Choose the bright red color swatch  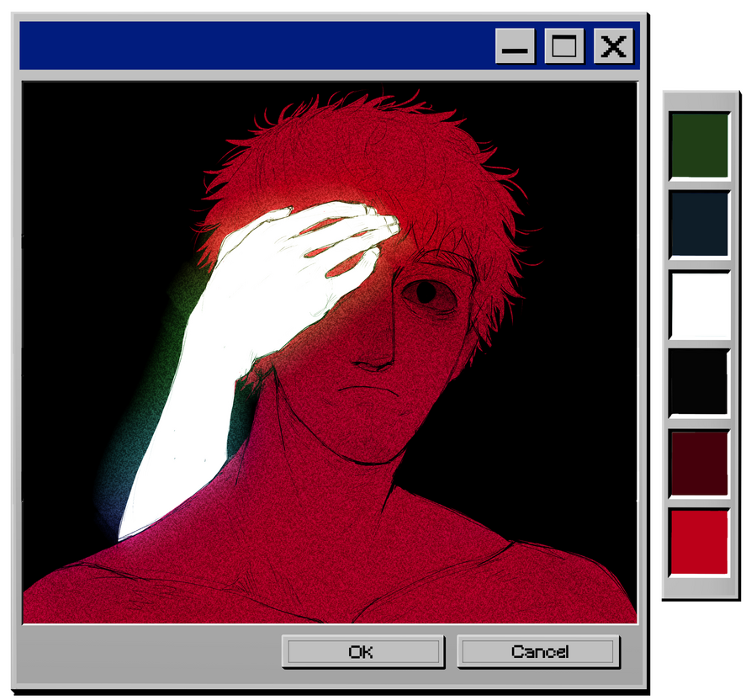[699, 541]
